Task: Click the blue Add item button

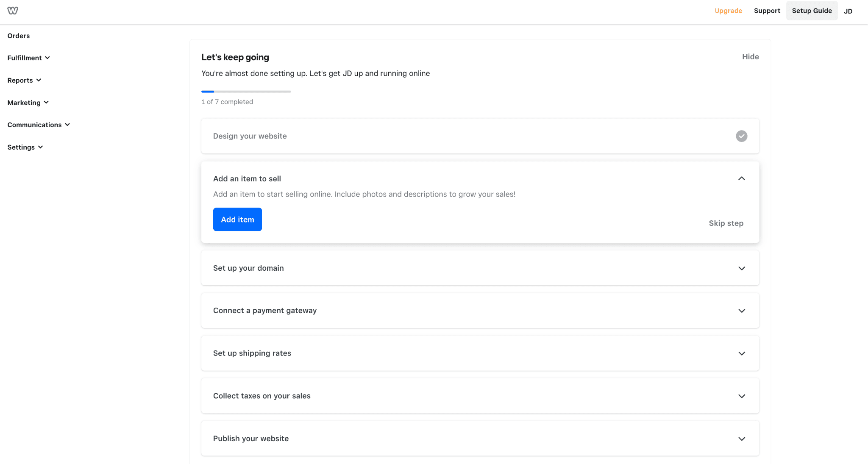Action: (x=238, y=219)
